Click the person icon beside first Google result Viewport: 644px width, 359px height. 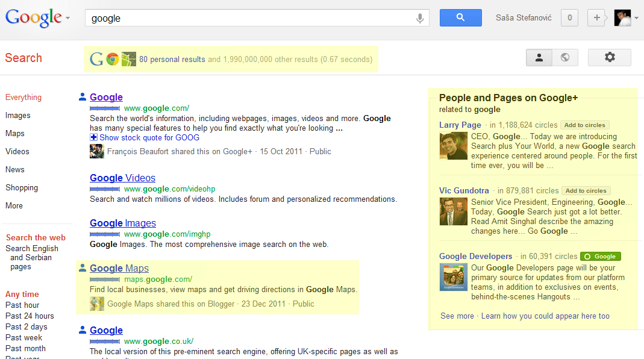click(83, 97)
